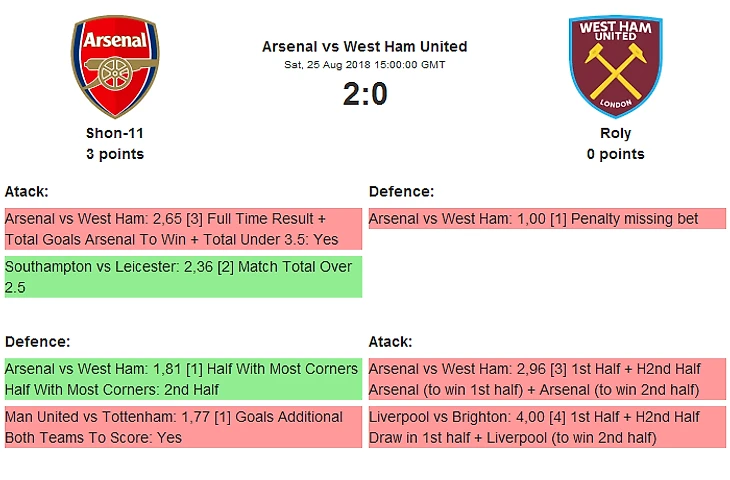
Task: Open the Arsenal vs West Ham United title
Action: tap(364, 46)
